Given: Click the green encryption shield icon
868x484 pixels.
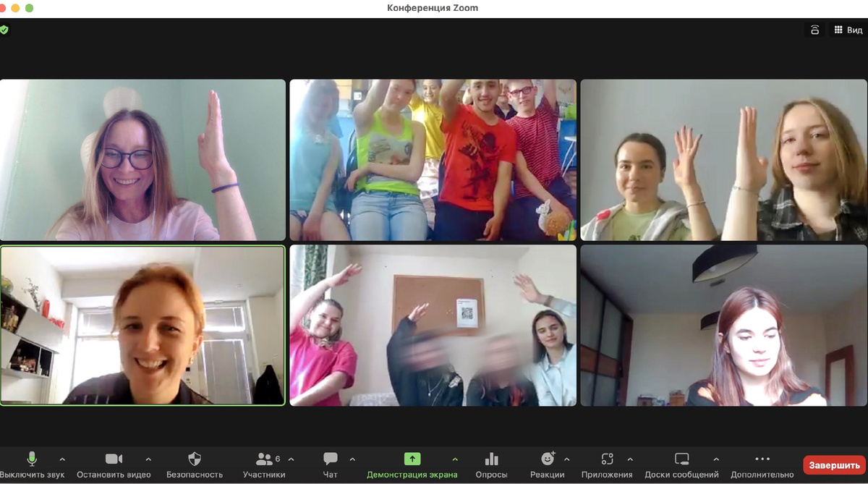Looking at the screenshot, I should pyautogui.click(x=4, y=30).
